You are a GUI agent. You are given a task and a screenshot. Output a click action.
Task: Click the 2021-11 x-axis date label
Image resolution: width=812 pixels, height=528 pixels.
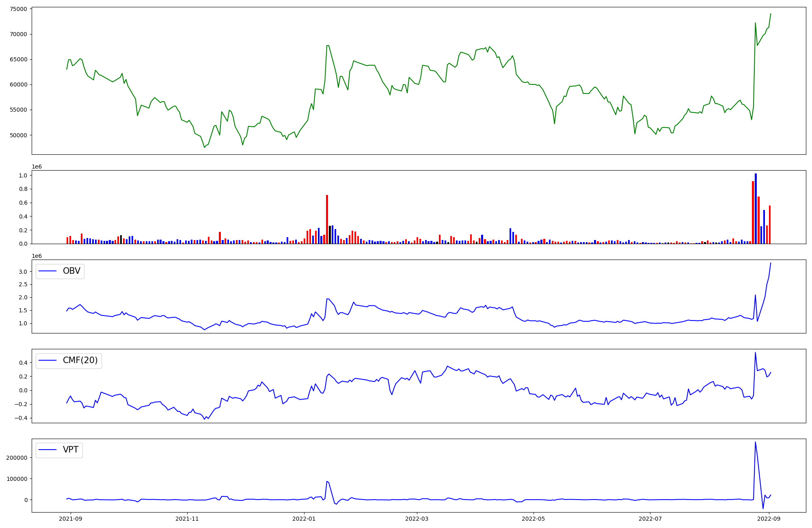[187, 519]
